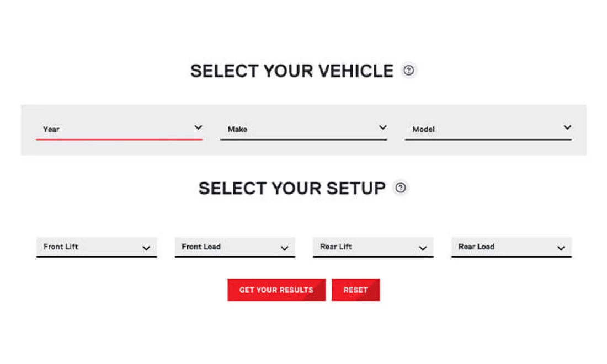The image size is (607, 364).
Task: Open the Front Load dropdown
Action: [x=226, y=247]
